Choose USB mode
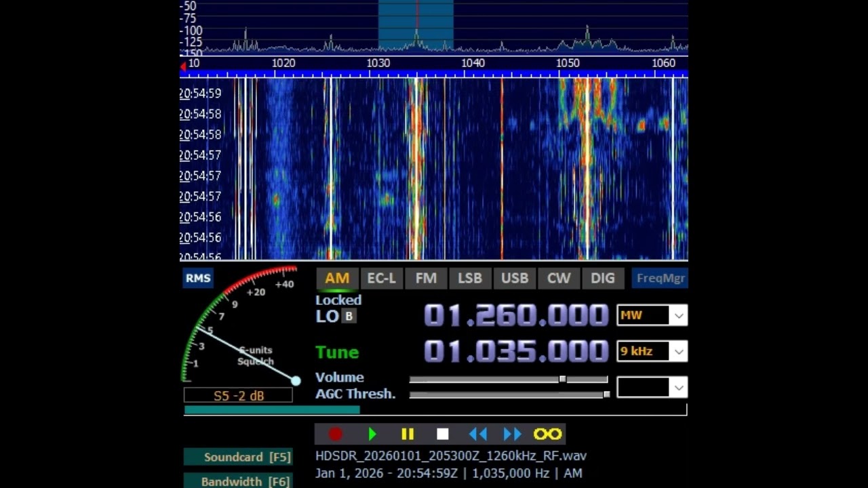The width and height of the screenshot is (868, 488). 515,279
